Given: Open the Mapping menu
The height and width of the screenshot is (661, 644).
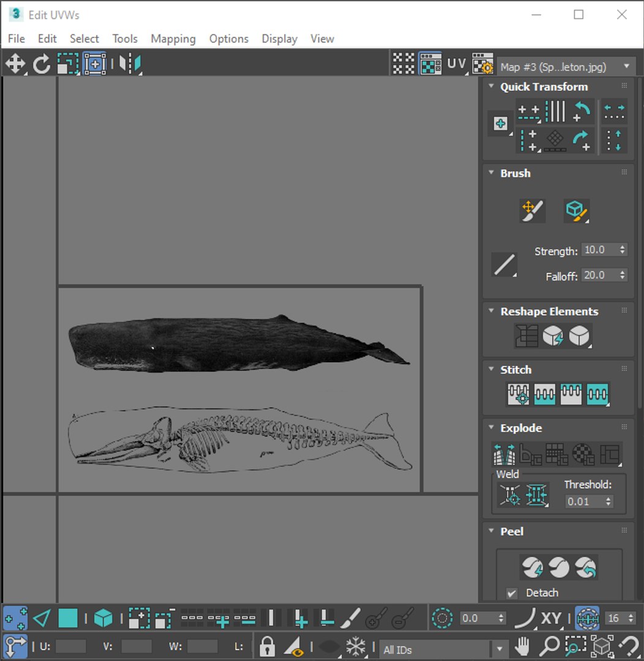Looking at the screenshot, I should (x=173, y=39).
